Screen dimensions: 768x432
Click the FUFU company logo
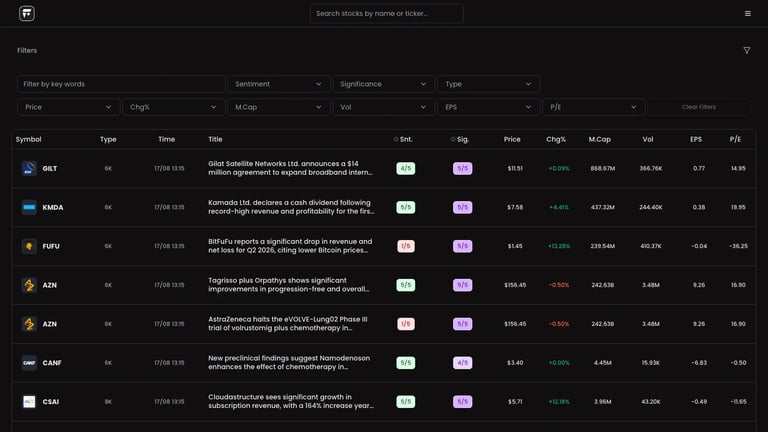pyautogui.click(x=29, y=246)
